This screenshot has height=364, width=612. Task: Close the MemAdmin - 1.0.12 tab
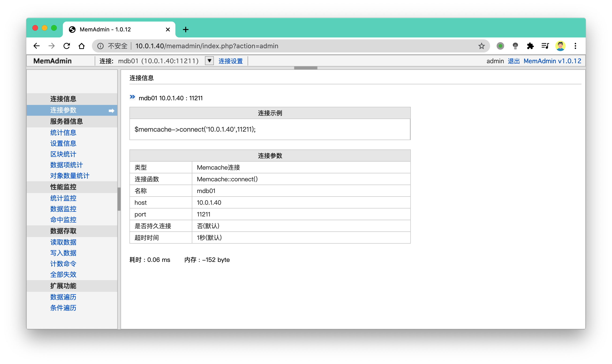coord(168,30)
